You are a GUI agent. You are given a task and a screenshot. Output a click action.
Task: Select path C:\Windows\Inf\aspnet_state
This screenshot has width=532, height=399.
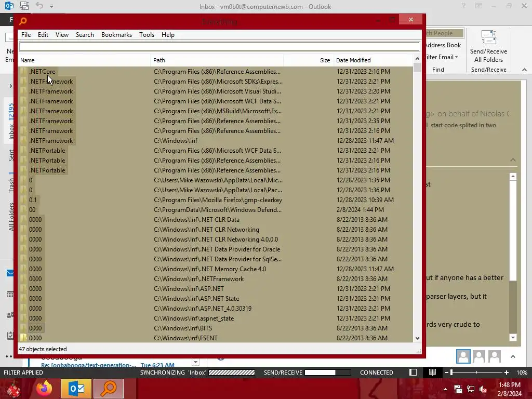[x=194, y=318]
